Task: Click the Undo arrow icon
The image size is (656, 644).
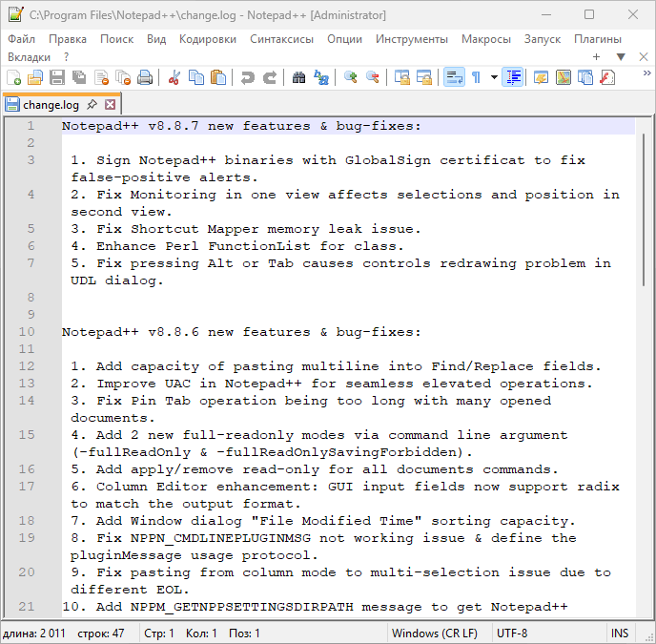Action: point(248,77)
